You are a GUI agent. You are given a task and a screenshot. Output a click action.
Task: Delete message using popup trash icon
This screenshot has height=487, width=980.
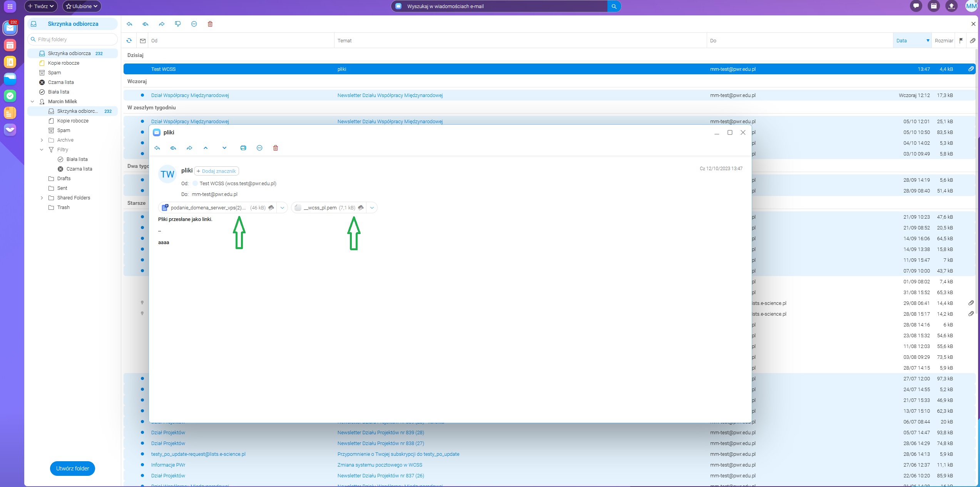[276, 148]
